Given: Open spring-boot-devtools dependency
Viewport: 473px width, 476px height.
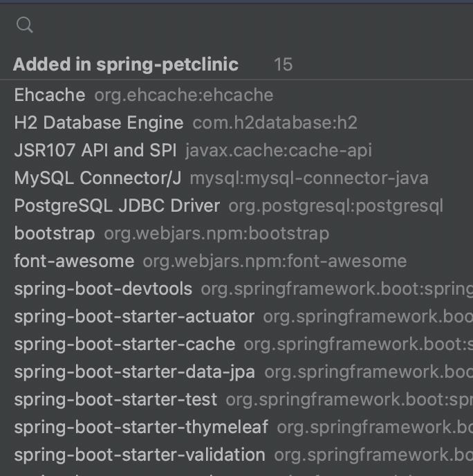Looking at the screenshot, I should point(103,289).
